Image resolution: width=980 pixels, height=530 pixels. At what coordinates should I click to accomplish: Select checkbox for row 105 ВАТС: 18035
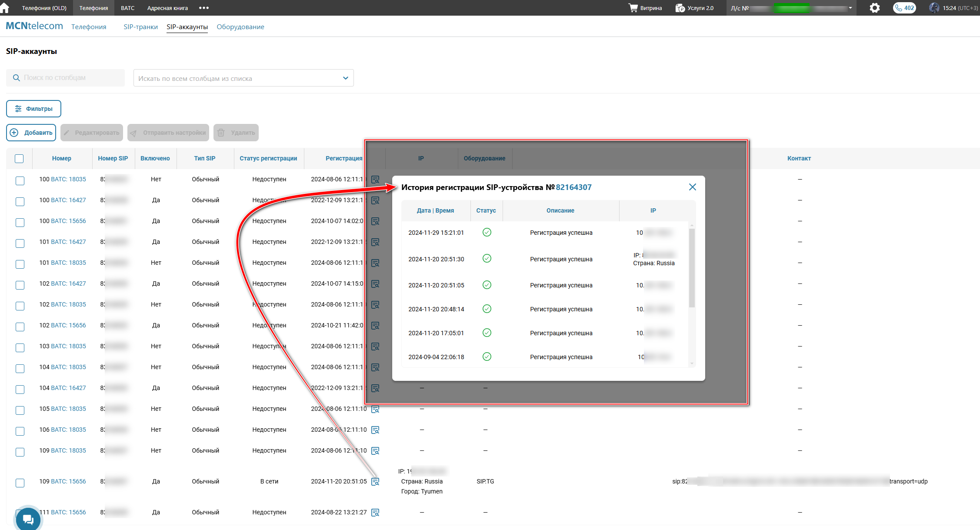coord(20,410)
